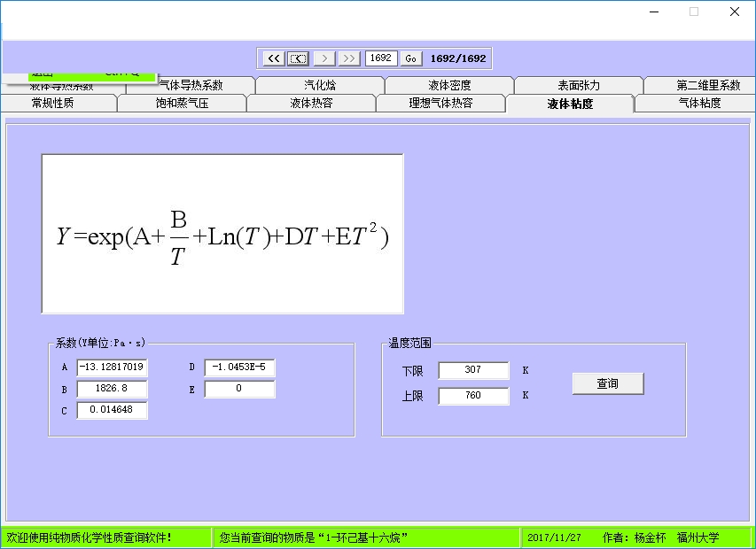This screenshot has height=549, width=756.
Task: Select the 常规性质 tab
Action: point(58,103)
